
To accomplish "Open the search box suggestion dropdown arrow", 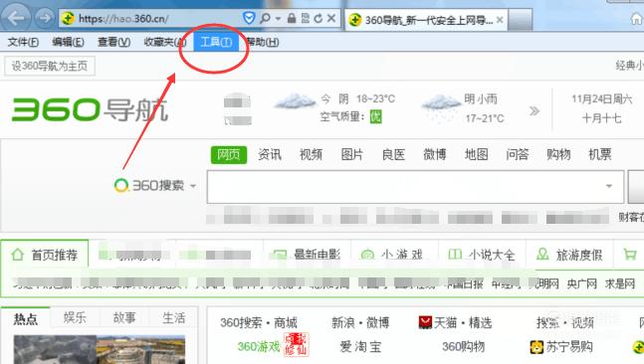I will click(x=609, y=186).
